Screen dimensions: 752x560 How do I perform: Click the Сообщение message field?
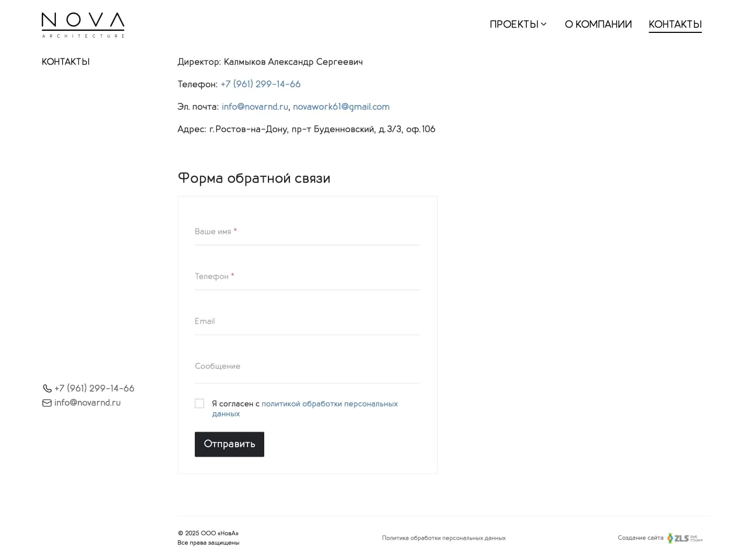(307, 366)
